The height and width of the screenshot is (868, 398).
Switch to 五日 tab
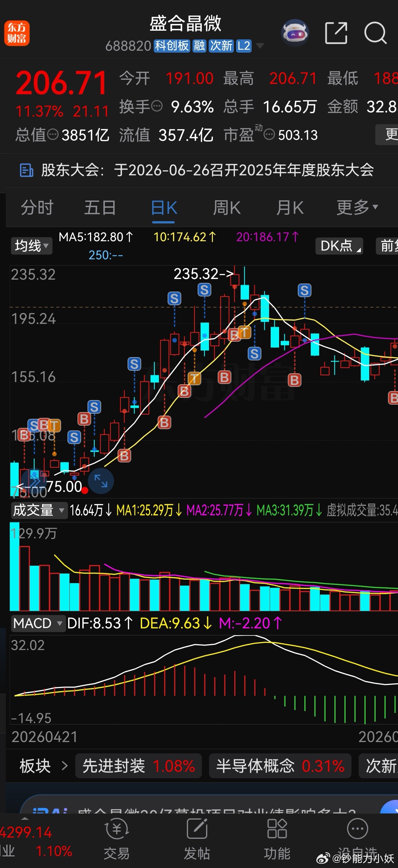100,208
